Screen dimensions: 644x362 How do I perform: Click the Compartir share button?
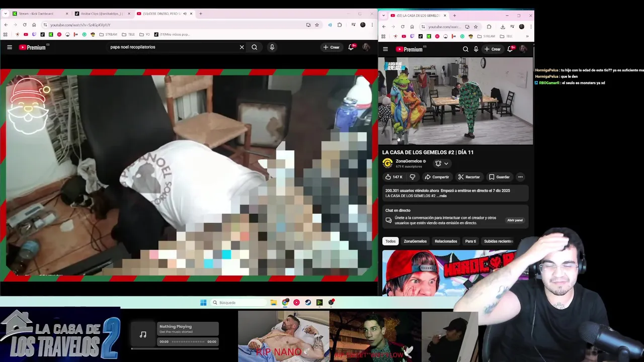click(x=437, y=177)
